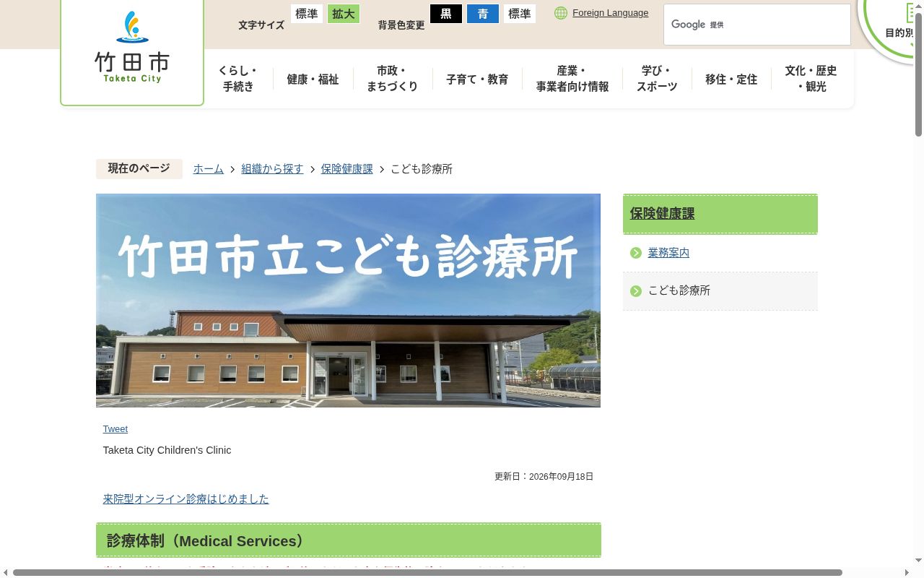Go to ホーム breadcrumb link
The width and height of the screenshot is (924, 578).
(209, 169)
